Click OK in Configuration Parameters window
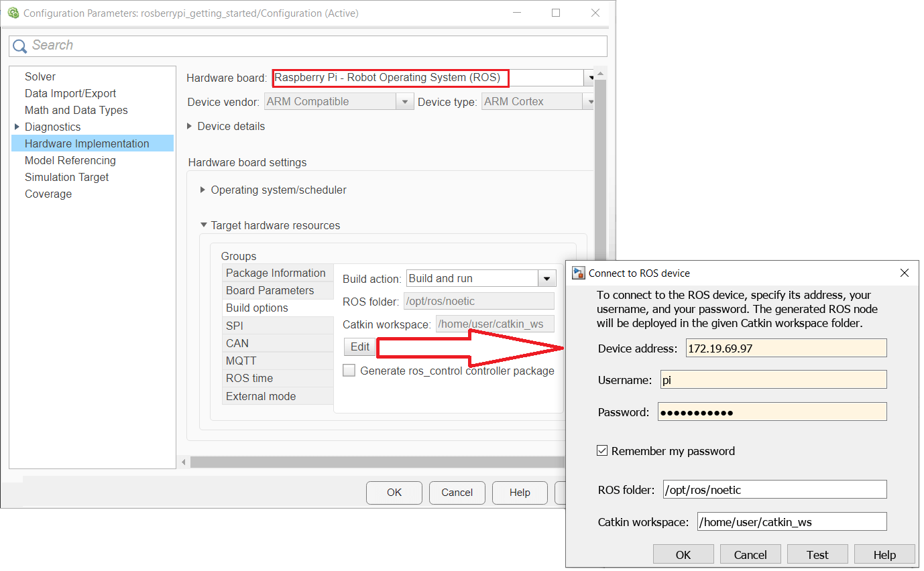Image resolution: width=924 pixels, height=571 pixels. tap(394, 493)
